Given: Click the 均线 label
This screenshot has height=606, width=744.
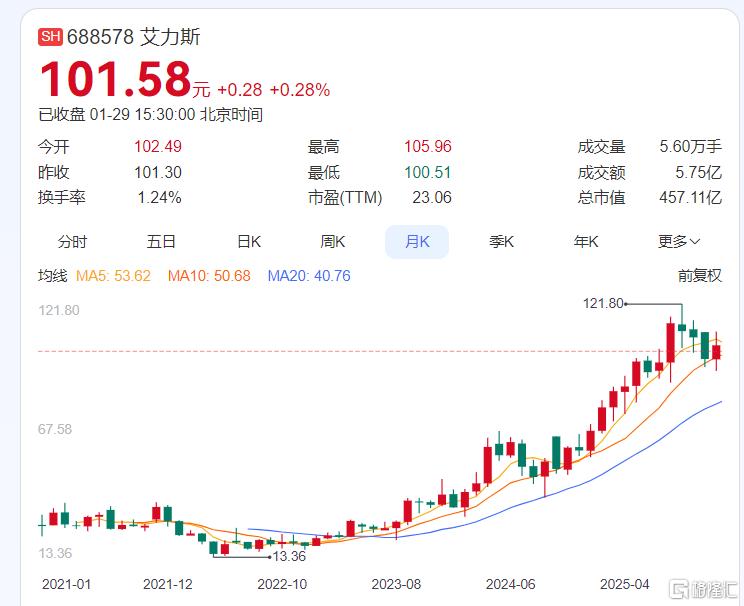Looking at the screenshot, I should pos(53,276).
